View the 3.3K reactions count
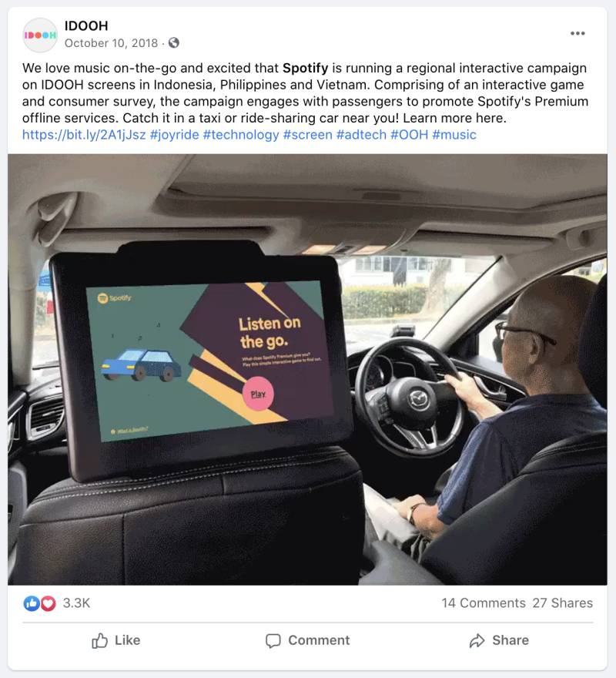The width and height of the screenshot is (616, 678). click(76, 602)
